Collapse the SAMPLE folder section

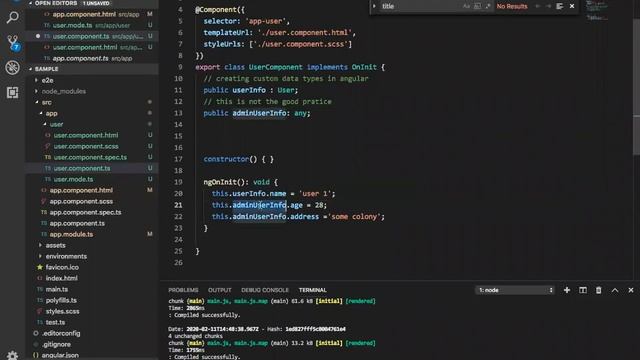[x=93, y=69]
